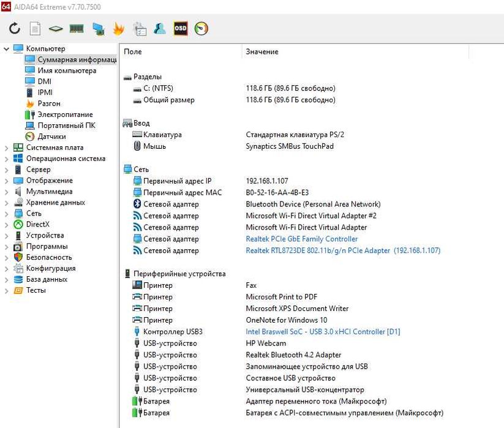Select Устройства in the tree
Image resolution: width=504 pixels, height=428 pixels.
coord(45,235)
